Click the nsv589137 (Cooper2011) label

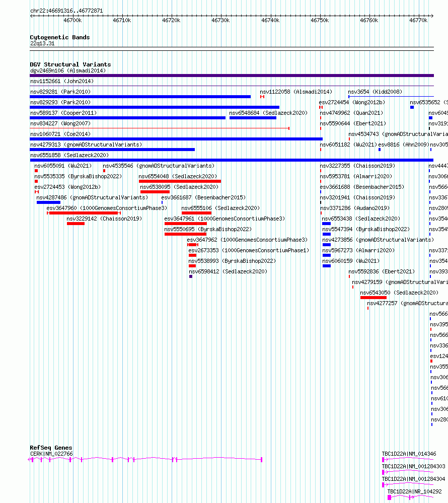tap(63, 113)
